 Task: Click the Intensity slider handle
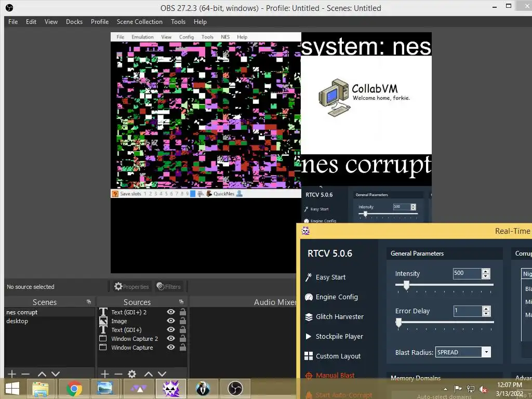[406, 285]
